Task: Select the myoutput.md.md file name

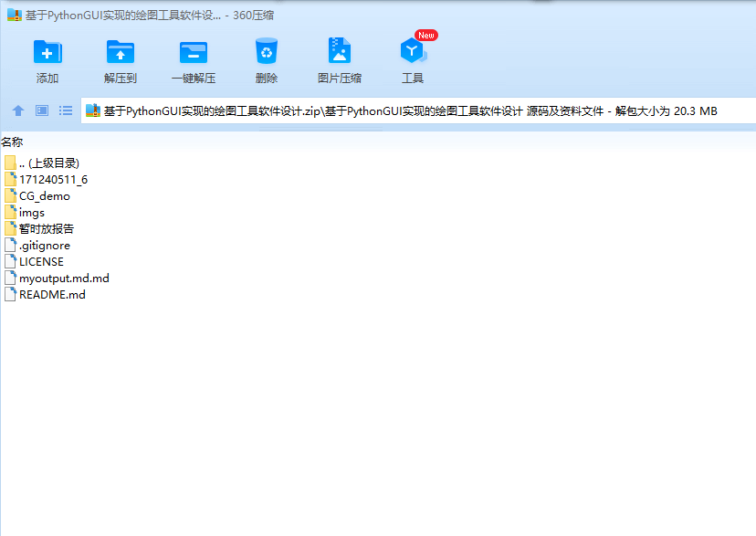Action: pyautogui.click(x=64, y=278)
